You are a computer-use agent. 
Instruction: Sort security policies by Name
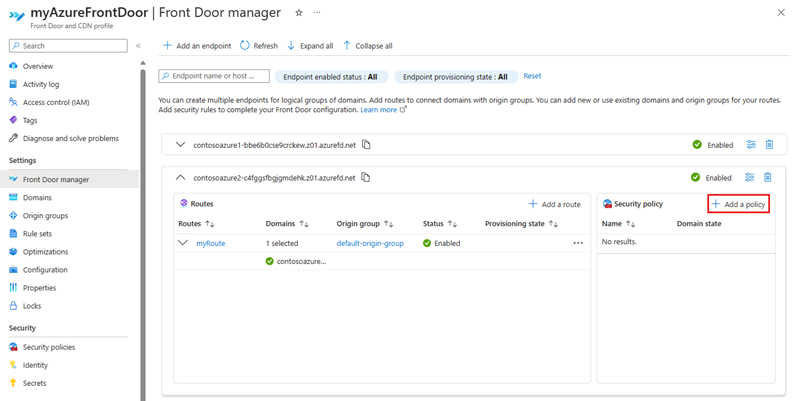618,224
